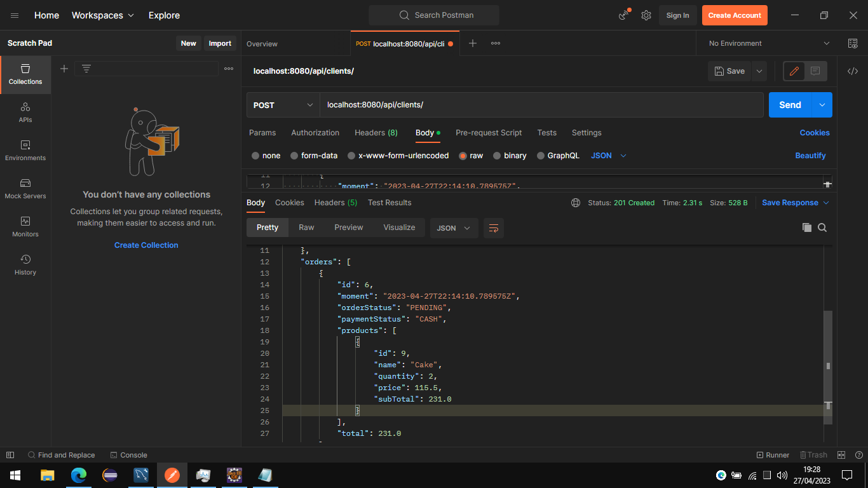Open the POST method dropdown

[x=283, y=105]
